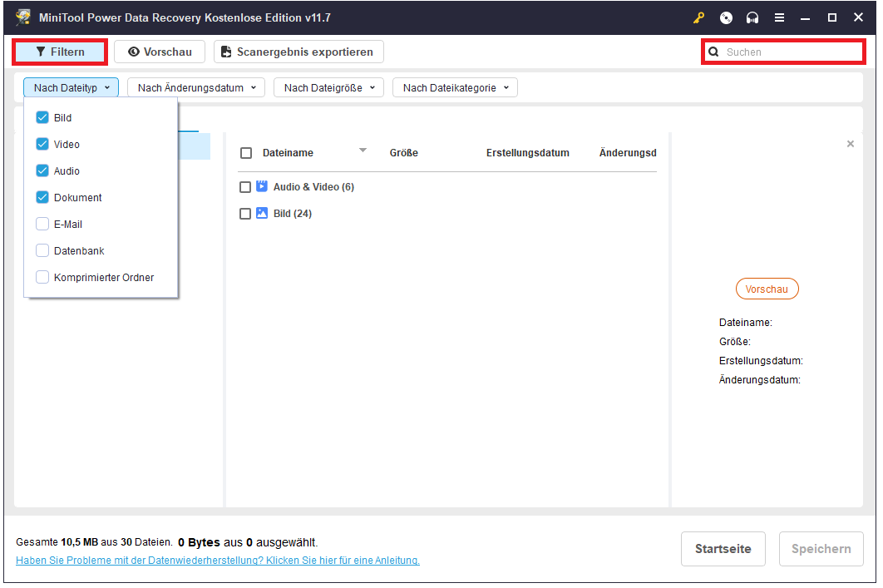Click the Bild folder icon
The height and width of the screenshot is (588, 883).
click(x=262, y=213)
